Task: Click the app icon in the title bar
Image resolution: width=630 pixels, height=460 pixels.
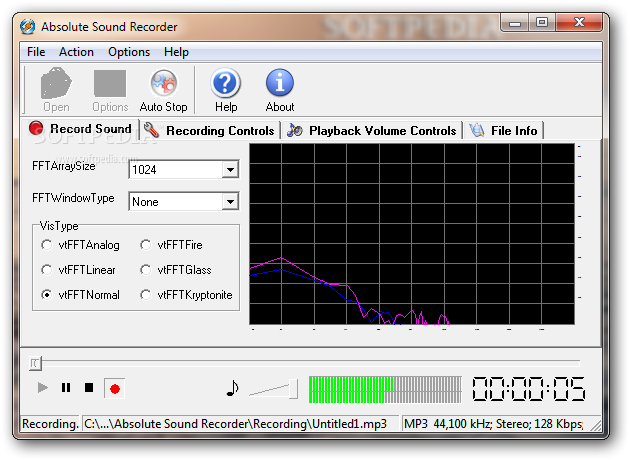Action: tap(28, 27)
